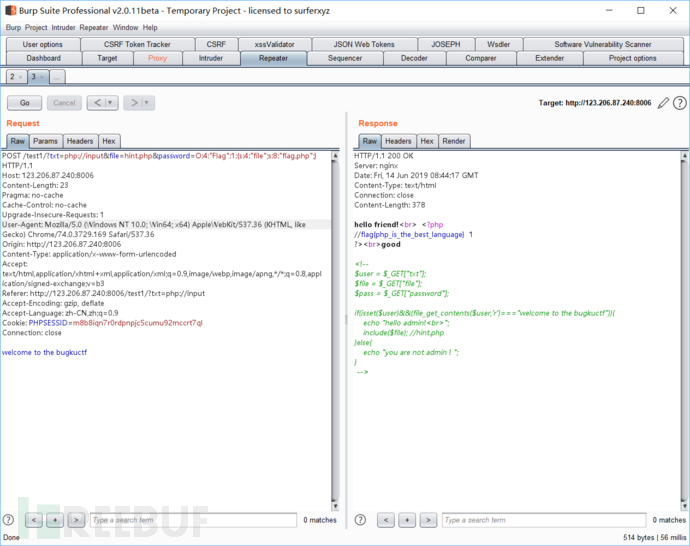Open the Project menu

pos(36,27)
